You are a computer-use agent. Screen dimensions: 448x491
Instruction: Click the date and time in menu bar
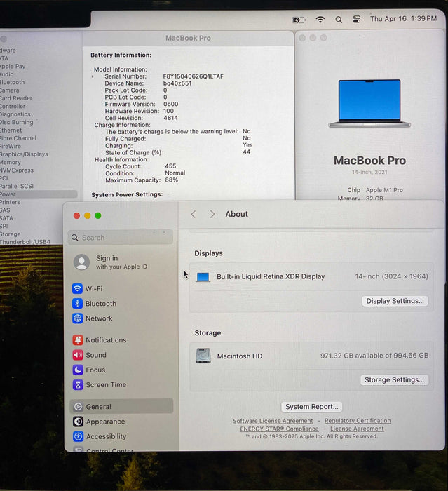tap(403, 19)
